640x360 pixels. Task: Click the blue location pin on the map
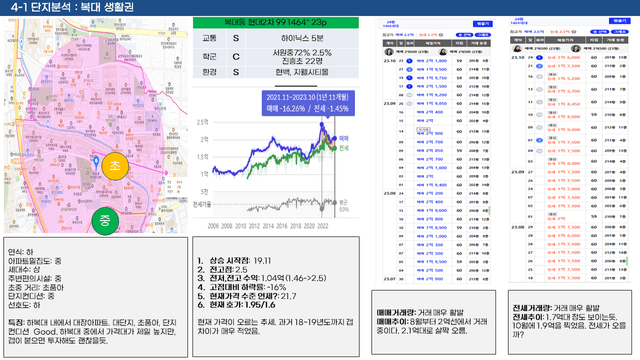[96, 162]
